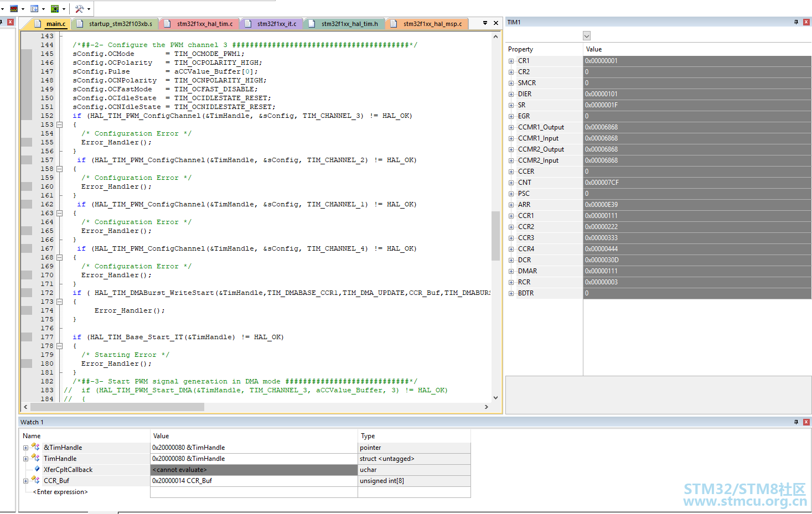The width and height of the screenshot is (812, 514).
Task: Collapse code block at line 173
Action: (60, 302)
